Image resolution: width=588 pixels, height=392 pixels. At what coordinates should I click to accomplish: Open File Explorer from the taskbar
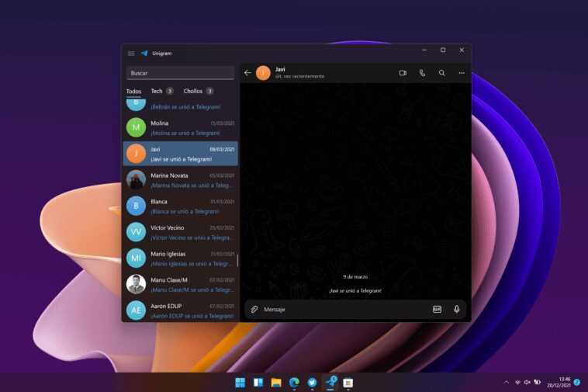pyautogui.click(x=276, y=383)
